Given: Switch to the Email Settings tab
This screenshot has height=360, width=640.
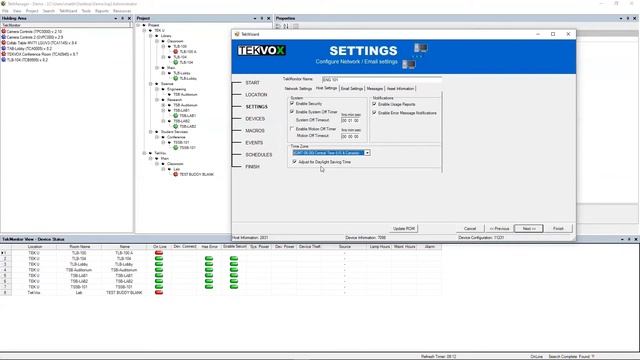Looking at the screenshot, I should (351, 89).
